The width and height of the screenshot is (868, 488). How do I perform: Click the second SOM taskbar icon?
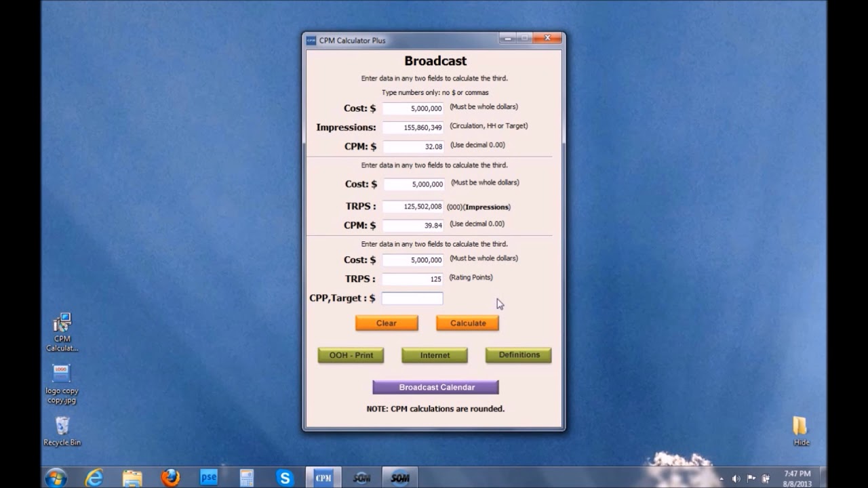click(x=400, y=478)
